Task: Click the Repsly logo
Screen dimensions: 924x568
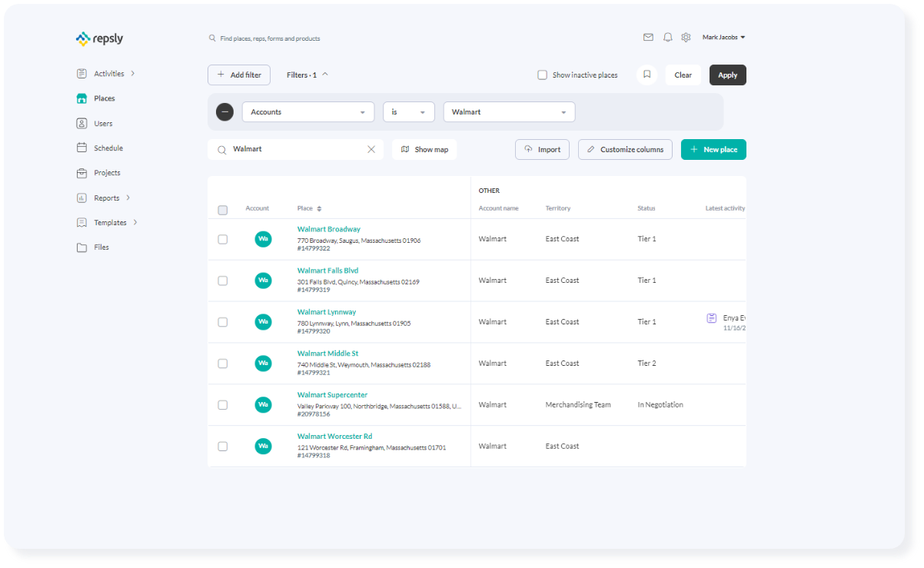Action: tap(99, 38)
